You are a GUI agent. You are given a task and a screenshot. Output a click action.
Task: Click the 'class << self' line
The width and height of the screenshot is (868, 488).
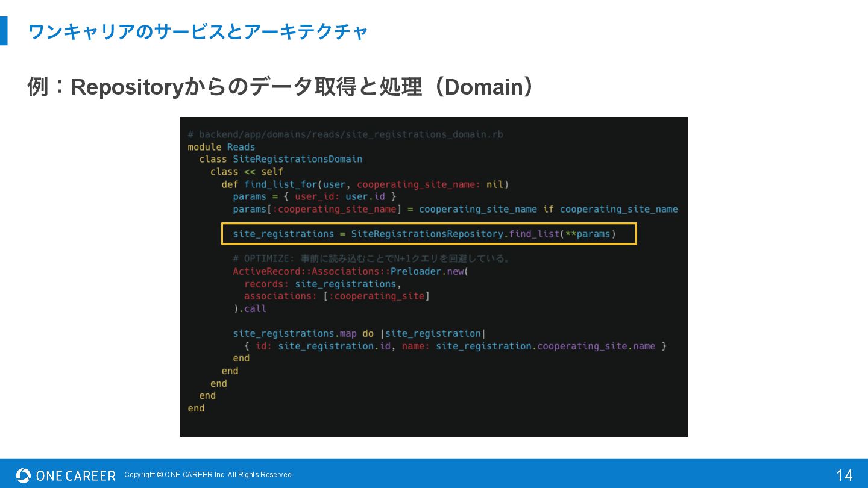247,172
